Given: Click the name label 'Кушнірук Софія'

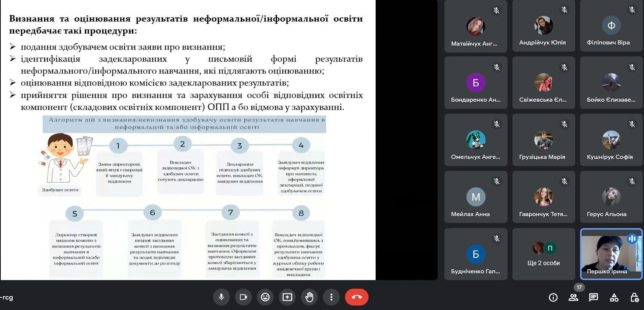Looking at the screenshot, I should tap(610, 157).
